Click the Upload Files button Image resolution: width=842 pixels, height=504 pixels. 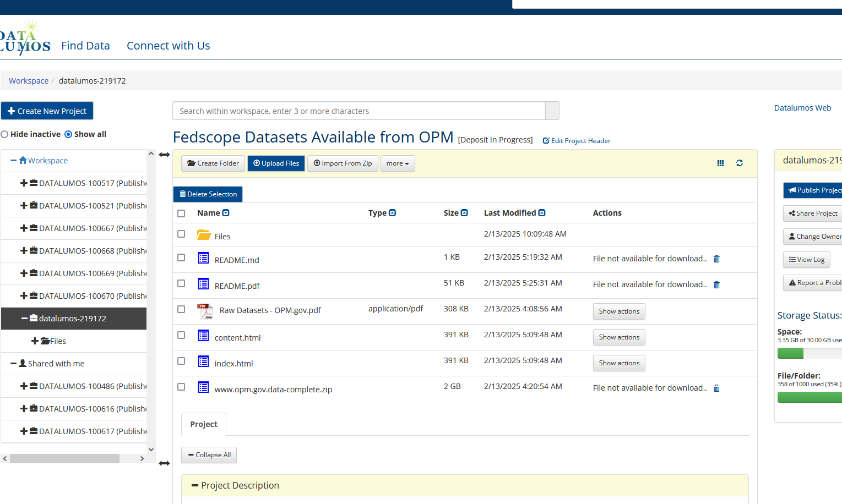(x=276, y=163)
